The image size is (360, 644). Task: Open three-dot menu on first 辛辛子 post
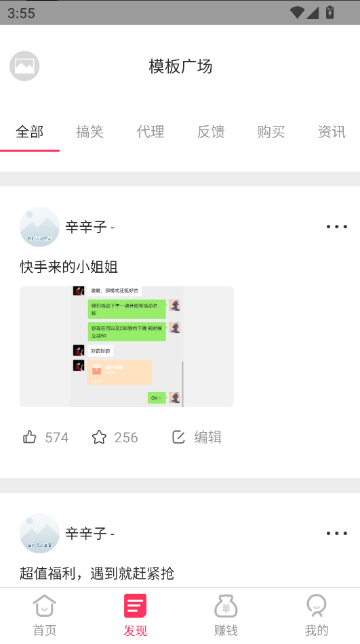(x=336, y=227)
